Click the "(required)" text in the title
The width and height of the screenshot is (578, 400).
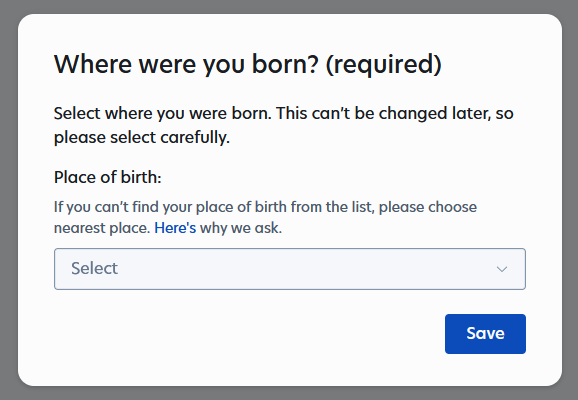384,65
